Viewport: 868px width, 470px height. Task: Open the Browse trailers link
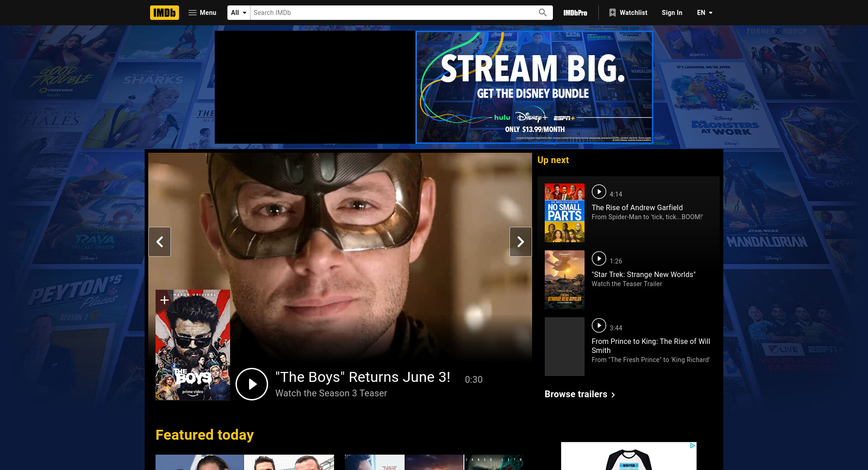[x=580, y=394]
